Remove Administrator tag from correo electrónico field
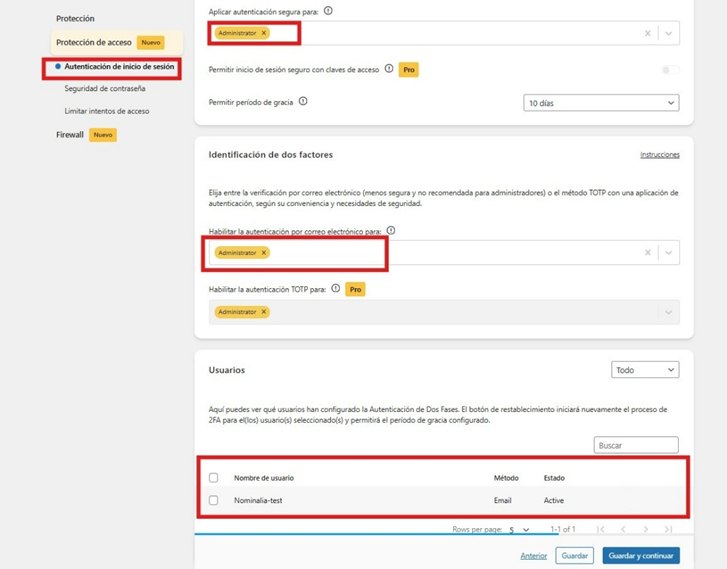Viewport: 727px width, 569px height. 264,253
